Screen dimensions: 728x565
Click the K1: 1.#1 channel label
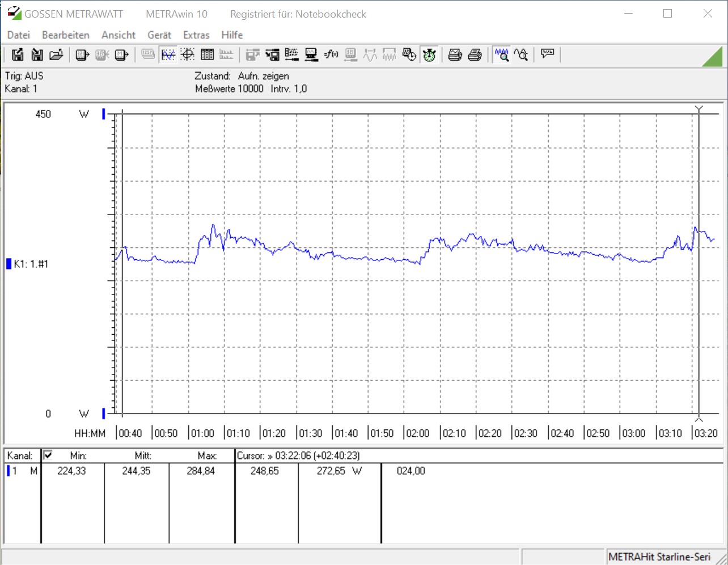click(x=31, y=264)
